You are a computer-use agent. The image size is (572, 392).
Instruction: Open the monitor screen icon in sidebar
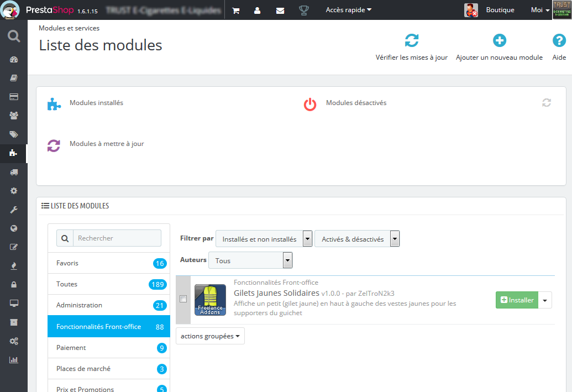[14, 304]
